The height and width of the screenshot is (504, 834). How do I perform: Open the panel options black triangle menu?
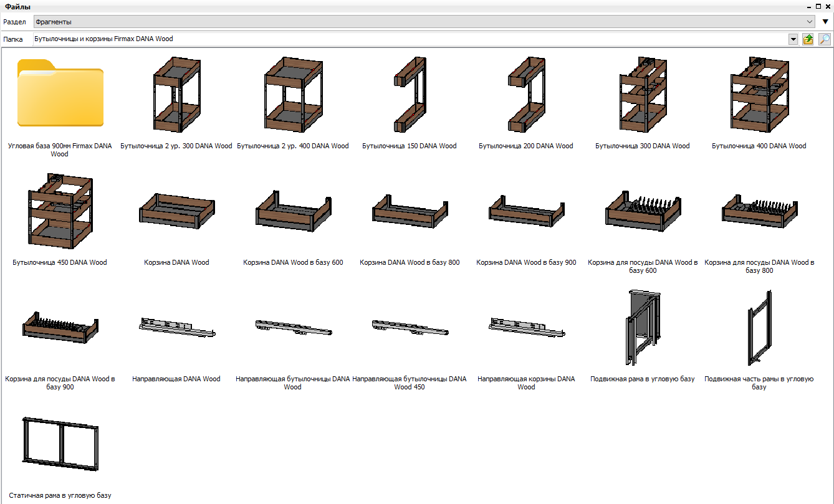[x=825, y=22]
